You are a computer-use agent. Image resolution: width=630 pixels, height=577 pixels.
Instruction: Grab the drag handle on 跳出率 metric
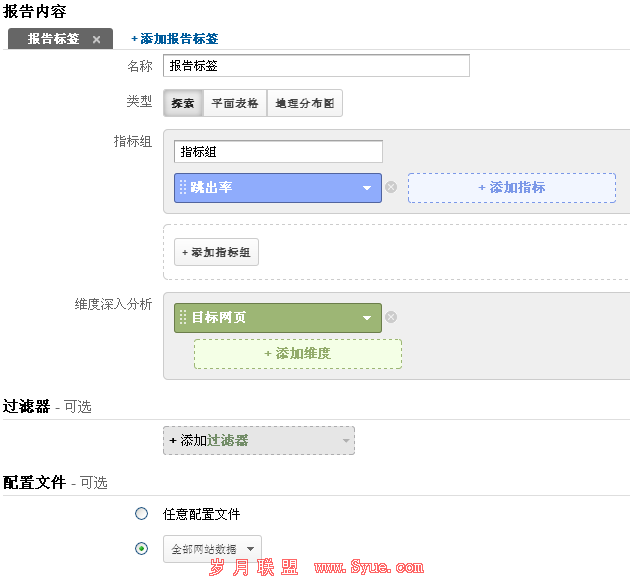coord(183,187)
